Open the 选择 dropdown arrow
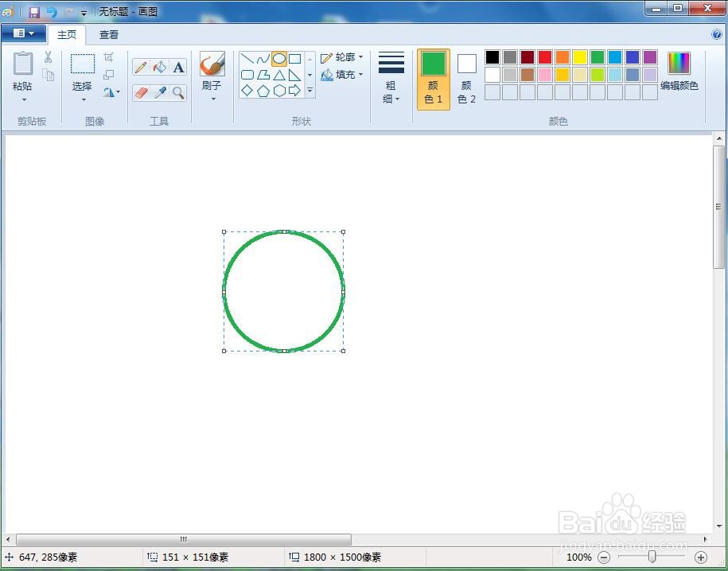The height and width of the screenshot is (571, 728). click(83, 100)
